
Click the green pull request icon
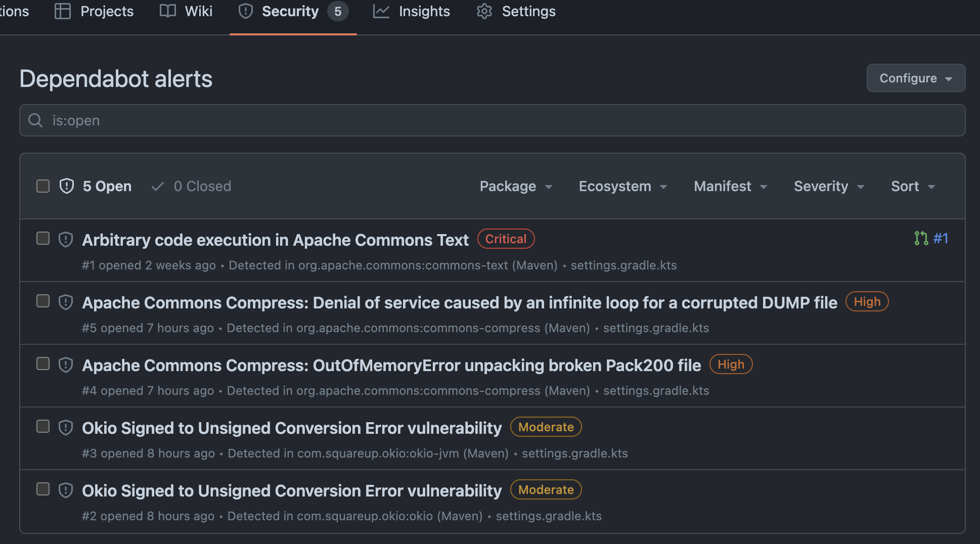[921, 238]
